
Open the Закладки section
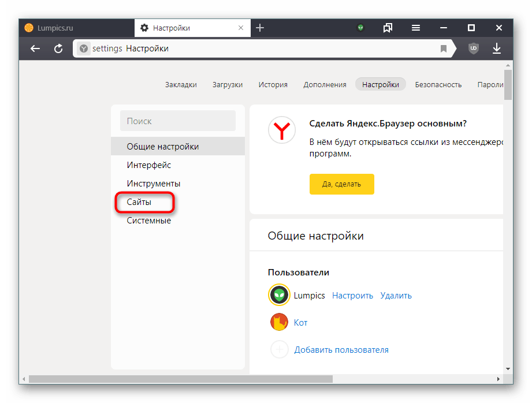(181, 84)
